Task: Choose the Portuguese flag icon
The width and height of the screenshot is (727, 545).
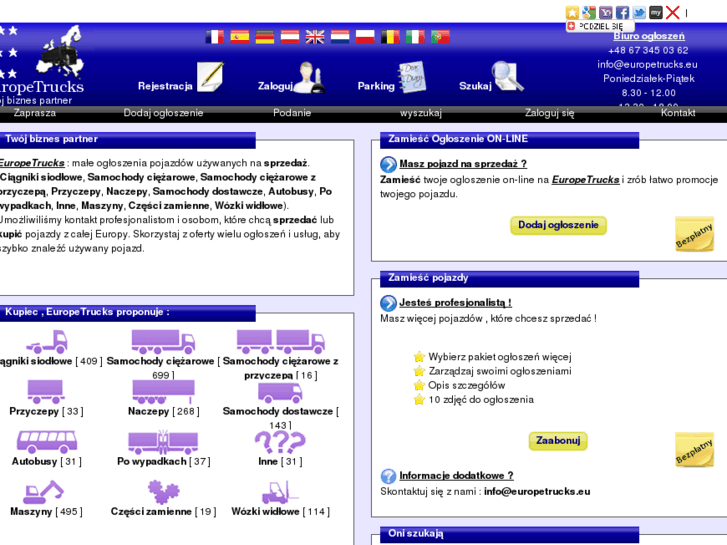Action: tap(440, 37)
